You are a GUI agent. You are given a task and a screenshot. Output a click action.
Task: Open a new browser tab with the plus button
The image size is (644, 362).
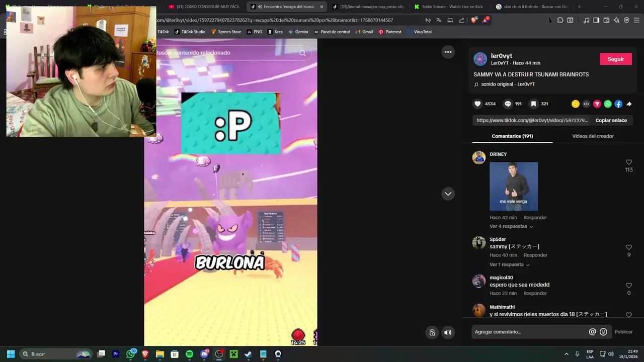579,7
